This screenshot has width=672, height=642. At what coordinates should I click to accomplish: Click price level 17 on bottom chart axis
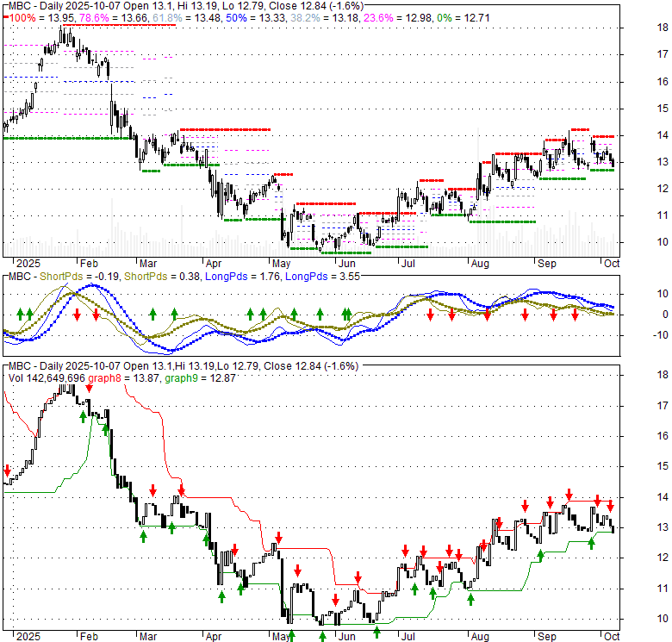pyautogui.click(x=663, y=405)
